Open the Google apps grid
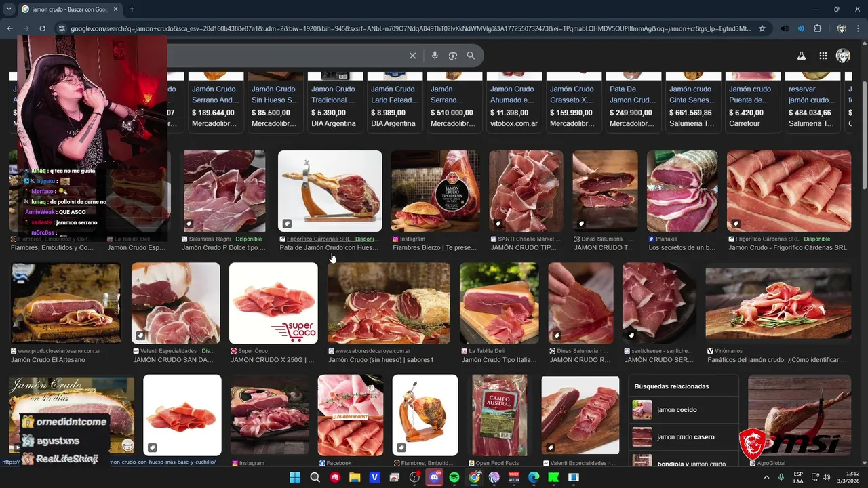 (x=823, y=56)
